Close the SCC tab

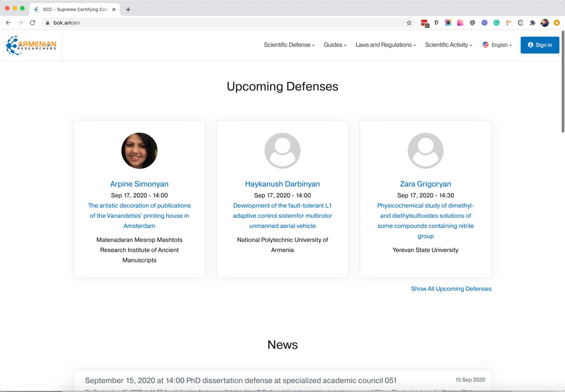pos(114,9)
